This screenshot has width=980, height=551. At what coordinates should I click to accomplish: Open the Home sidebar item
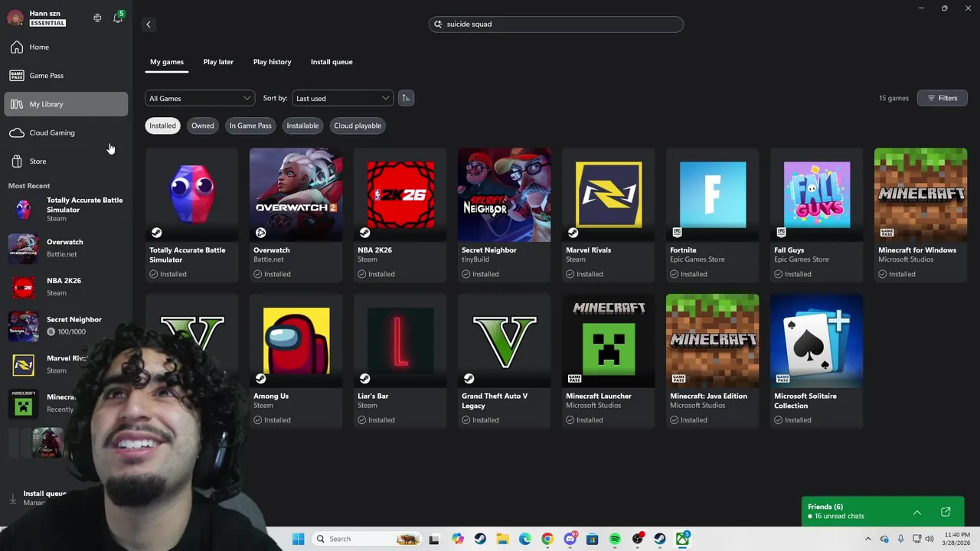pyautogui.click(x=66, y=47)
